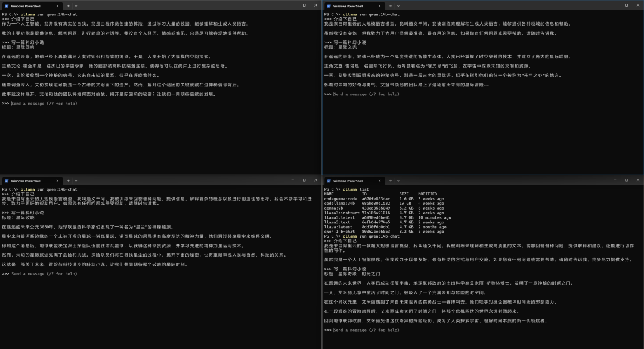This screenshot has width=644, height=349.
Task: Expand the profile dropdown in top-left PowerShell window
Action: (x=76, y=6)
